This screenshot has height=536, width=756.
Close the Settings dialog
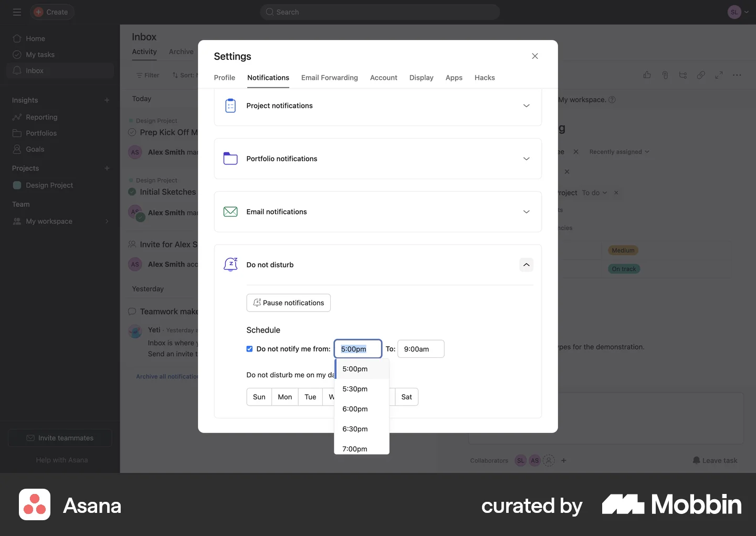[535, 56]
